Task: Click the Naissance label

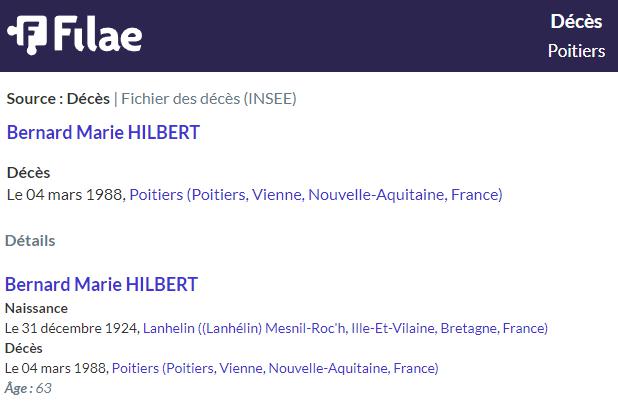Action: click(x=36, y=308)
